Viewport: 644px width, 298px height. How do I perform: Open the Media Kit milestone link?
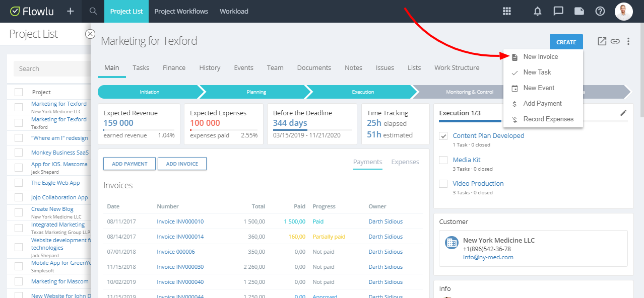click(467, 160)
